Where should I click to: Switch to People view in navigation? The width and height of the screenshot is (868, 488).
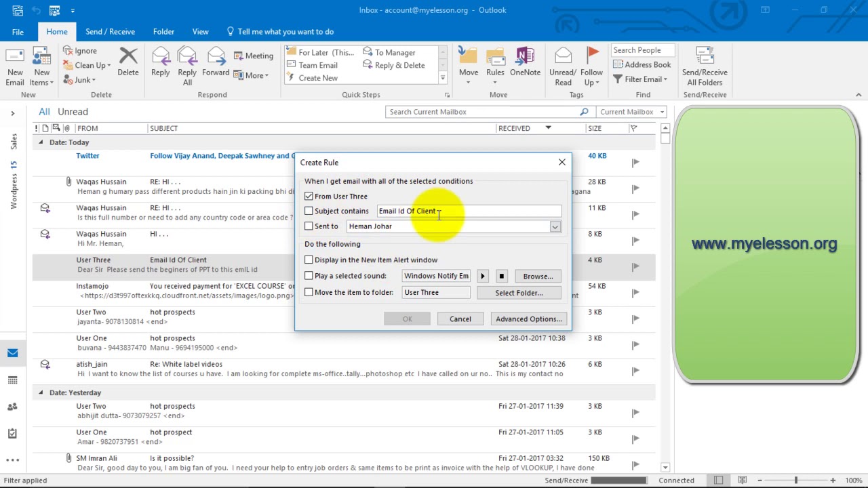pyautogui.click(x=12, y=407)
